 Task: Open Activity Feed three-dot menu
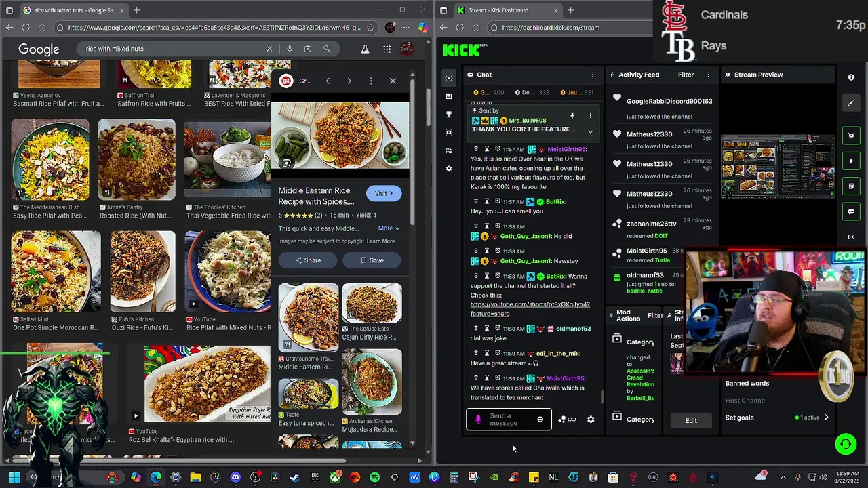pos(709,75)
